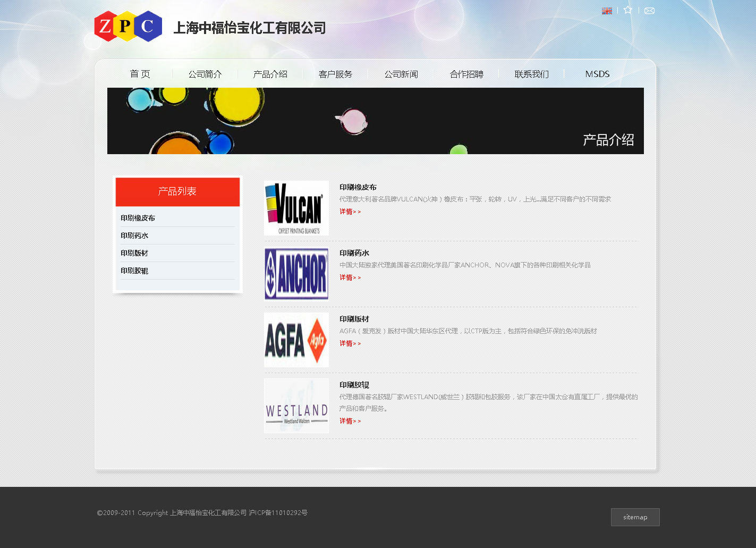Open the Vulcan blankets product image
Image resolution: width=756 pixels, height=548 pixels.
[296, 208]
